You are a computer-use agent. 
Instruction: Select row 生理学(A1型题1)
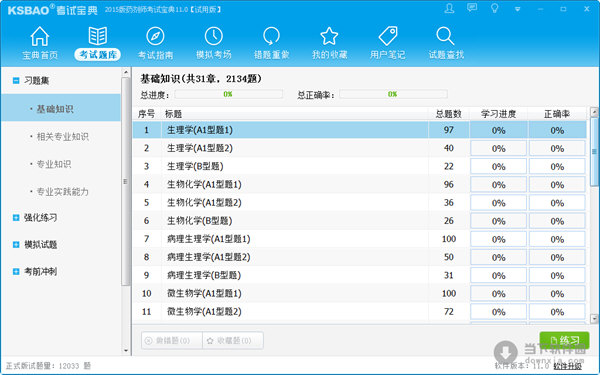pyautogui.click(x=359, y=130)
